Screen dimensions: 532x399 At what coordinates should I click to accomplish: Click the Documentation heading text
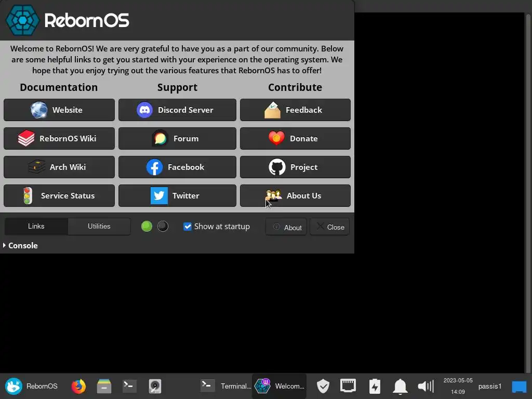[x=59, y=87]
